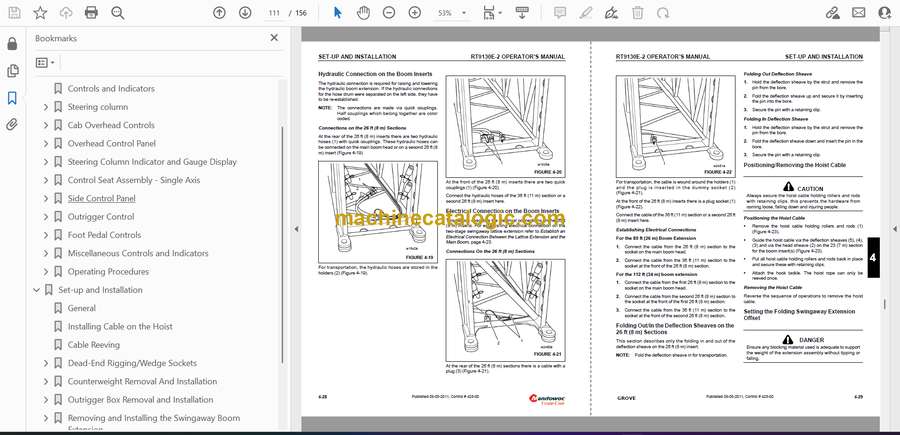The width and height of the screenshot is (900, 435).
Task: Zoom in with the plus button
Action: point(414,13)
